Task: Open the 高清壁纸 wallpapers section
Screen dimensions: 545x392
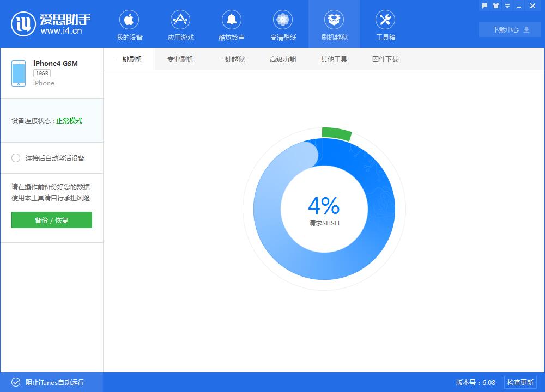Action: [282, 24]
